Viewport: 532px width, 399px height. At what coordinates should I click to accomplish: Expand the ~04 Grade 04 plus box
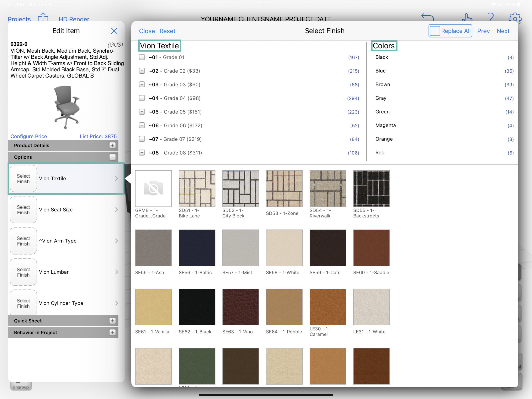tap(142, 98)
